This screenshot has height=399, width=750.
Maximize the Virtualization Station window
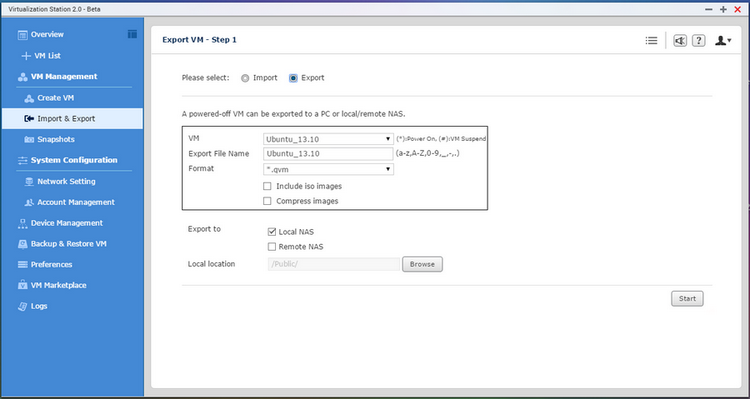(723, 9)
